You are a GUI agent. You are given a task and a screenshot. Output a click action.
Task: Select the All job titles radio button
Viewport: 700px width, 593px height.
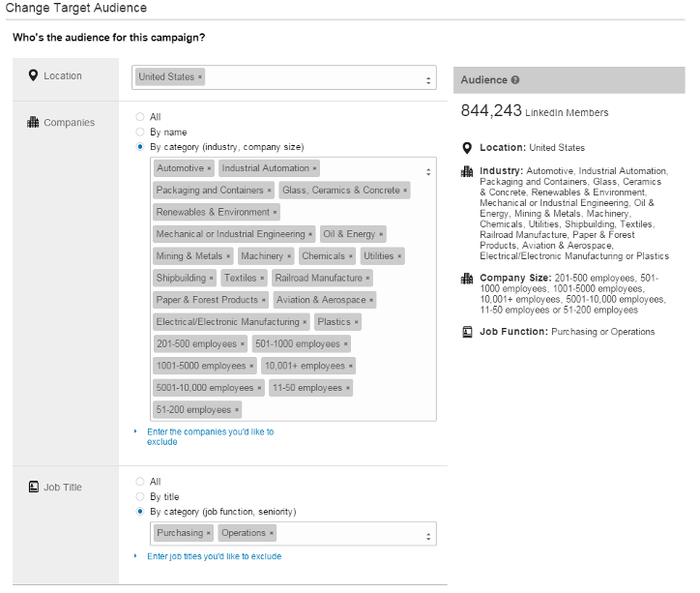click(x=140, y=482)
